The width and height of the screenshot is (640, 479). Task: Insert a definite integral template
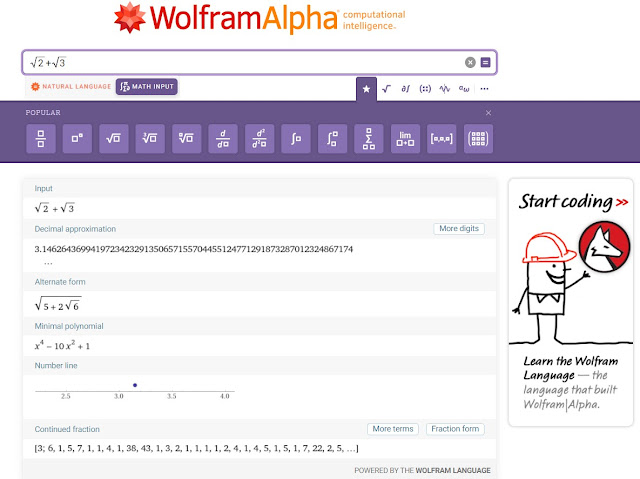332,139
